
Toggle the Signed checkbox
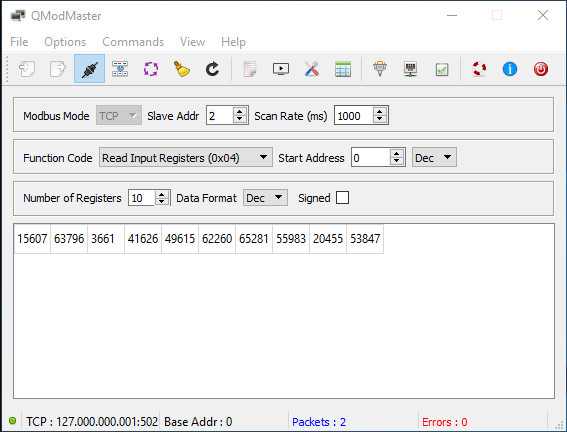[342, 198]
